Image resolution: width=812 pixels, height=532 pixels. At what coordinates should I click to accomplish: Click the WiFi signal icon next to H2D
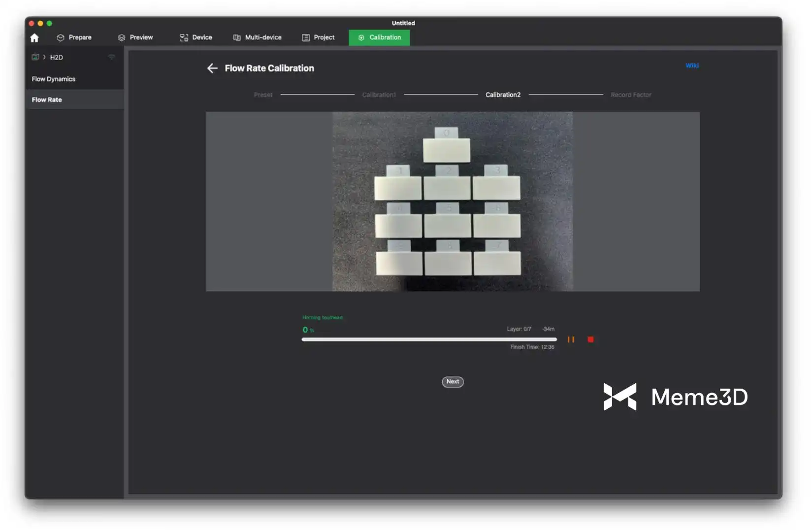[x=111, y=57]
